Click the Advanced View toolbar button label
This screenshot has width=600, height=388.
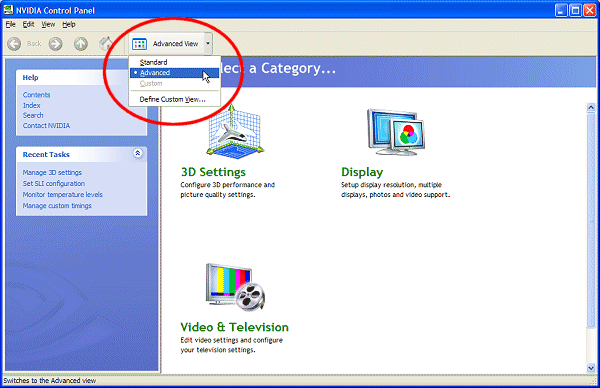point(176,44)
